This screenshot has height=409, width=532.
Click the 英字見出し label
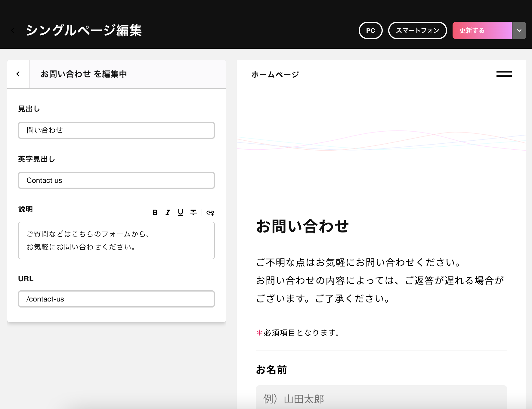[x=36, y=159]
